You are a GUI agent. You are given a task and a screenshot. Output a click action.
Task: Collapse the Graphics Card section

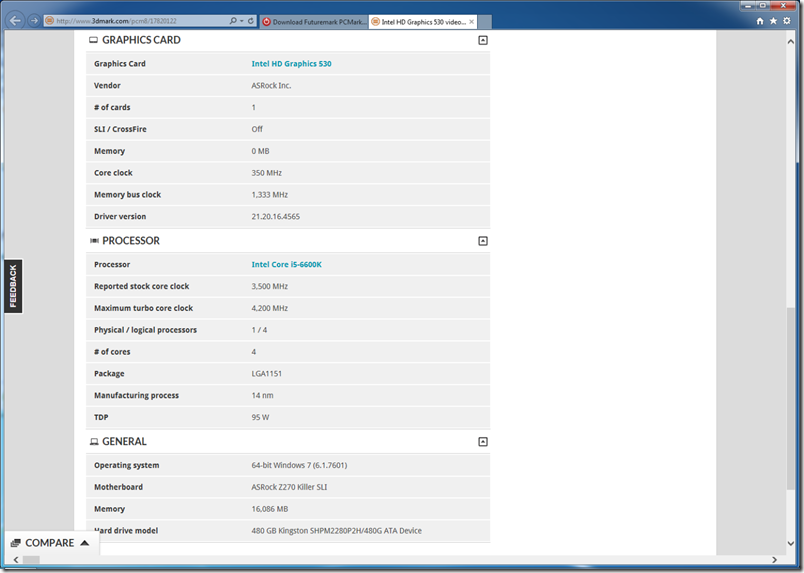point(483,40)
